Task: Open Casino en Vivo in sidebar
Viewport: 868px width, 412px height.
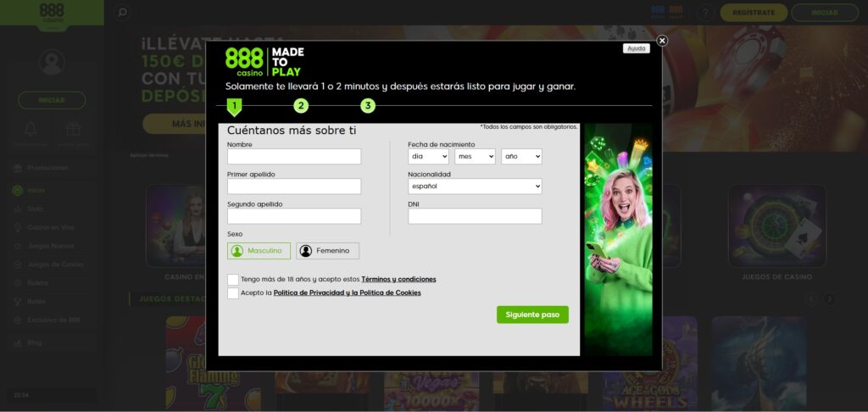Action: (51, 227)
